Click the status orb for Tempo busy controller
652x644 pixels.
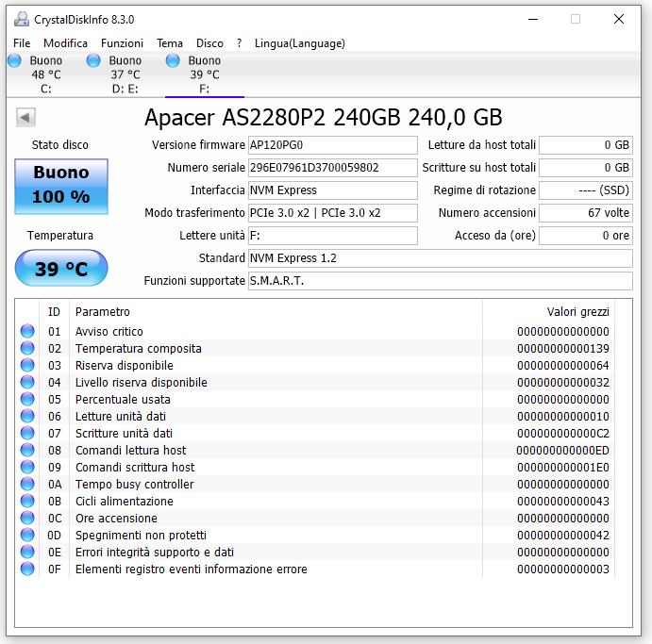27,484
